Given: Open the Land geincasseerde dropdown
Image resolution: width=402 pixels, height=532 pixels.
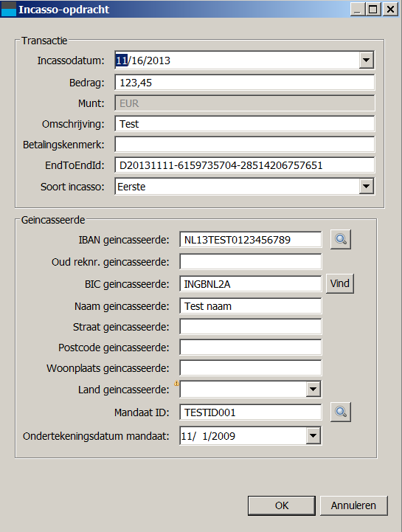Looking at the screenshot, I should (313, 389).
